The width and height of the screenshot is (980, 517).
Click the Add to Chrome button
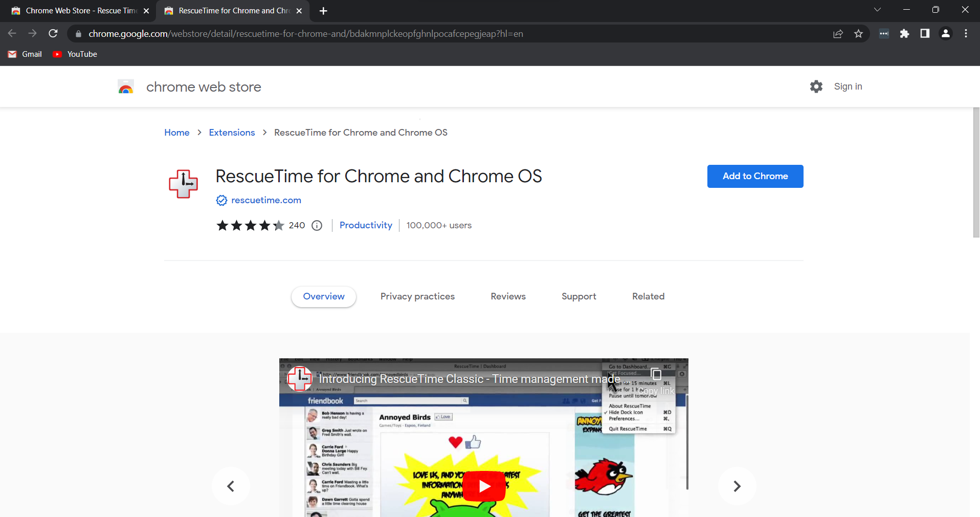[755, 176]
